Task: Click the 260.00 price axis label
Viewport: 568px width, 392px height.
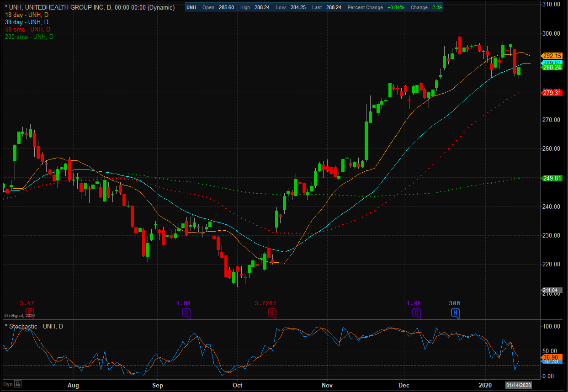Action: click(x=552, y=148)
